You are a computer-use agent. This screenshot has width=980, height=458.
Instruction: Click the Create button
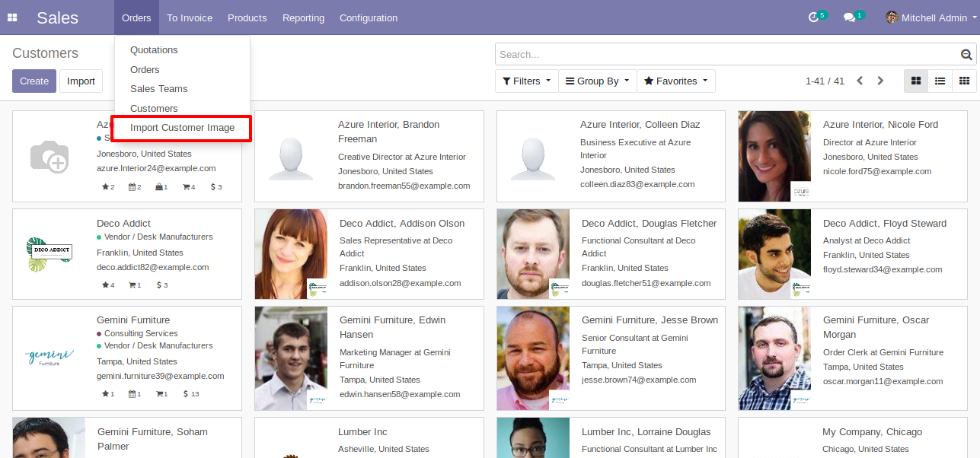34,81
